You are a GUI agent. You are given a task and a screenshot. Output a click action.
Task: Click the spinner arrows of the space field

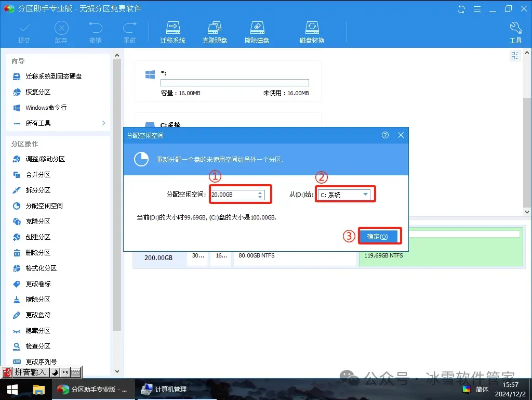(x=260, y=195)
